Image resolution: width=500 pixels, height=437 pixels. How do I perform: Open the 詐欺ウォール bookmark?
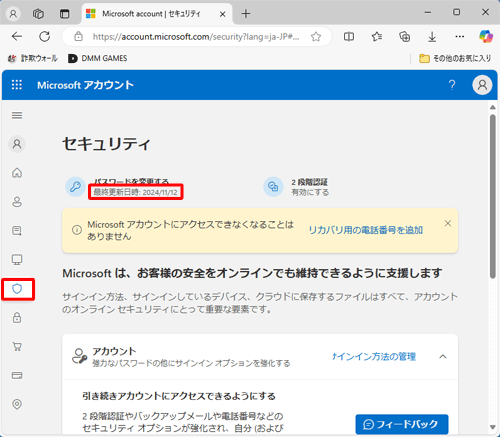(33, 58)
